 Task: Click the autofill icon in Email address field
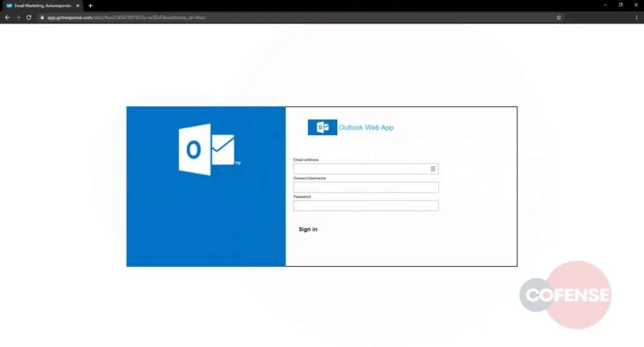coord(433,169)
